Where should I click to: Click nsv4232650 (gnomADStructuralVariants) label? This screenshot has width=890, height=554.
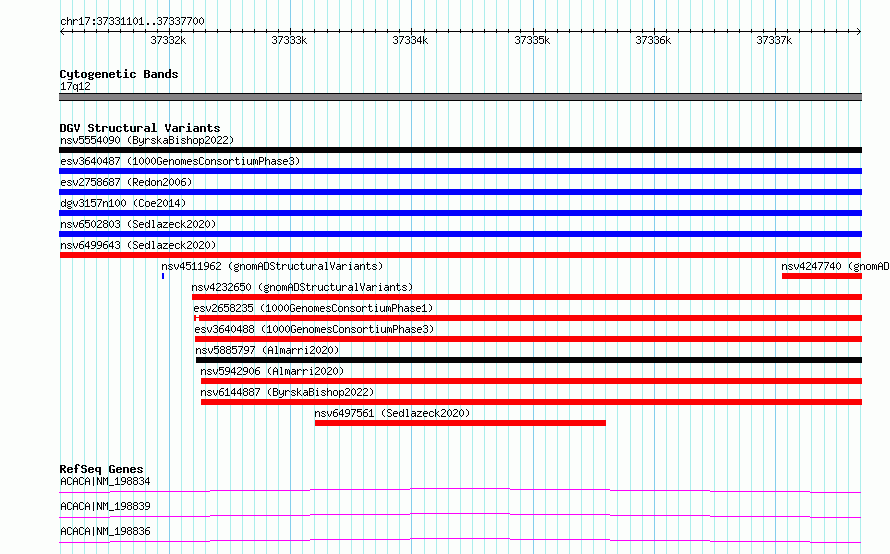(x=302, y=287)
